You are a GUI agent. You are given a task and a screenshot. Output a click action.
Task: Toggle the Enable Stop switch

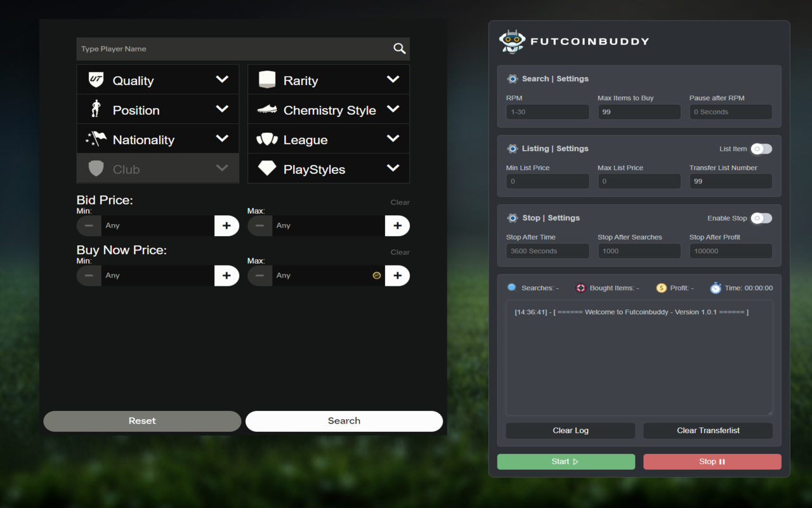coord(761,218)
